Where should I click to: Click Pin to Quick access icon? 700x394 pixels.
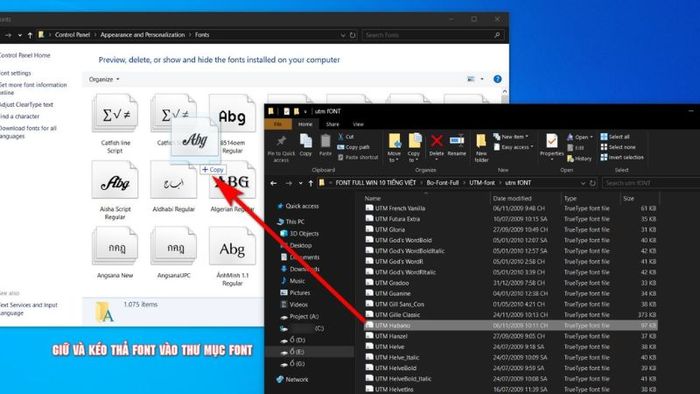coord(281,141)
